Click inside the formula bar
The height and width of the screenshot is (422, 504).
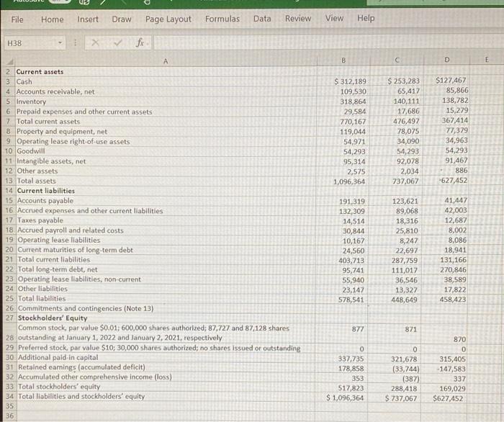[x=328, y=42]
